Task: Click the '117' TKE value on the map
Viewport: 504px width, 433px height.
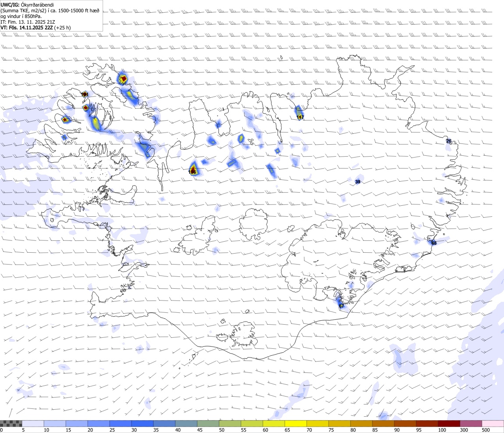Action: point(300,117)
